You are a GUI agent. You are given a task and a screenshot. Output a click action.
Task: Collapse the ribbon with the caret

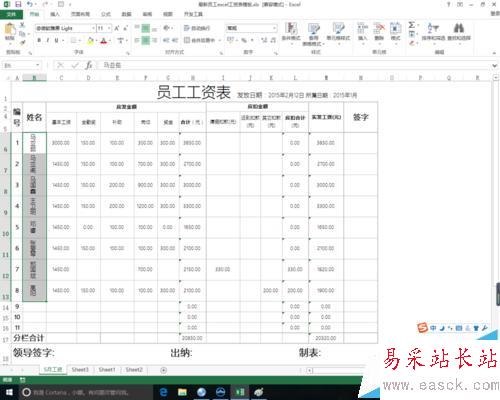click(x=494, y=53)
